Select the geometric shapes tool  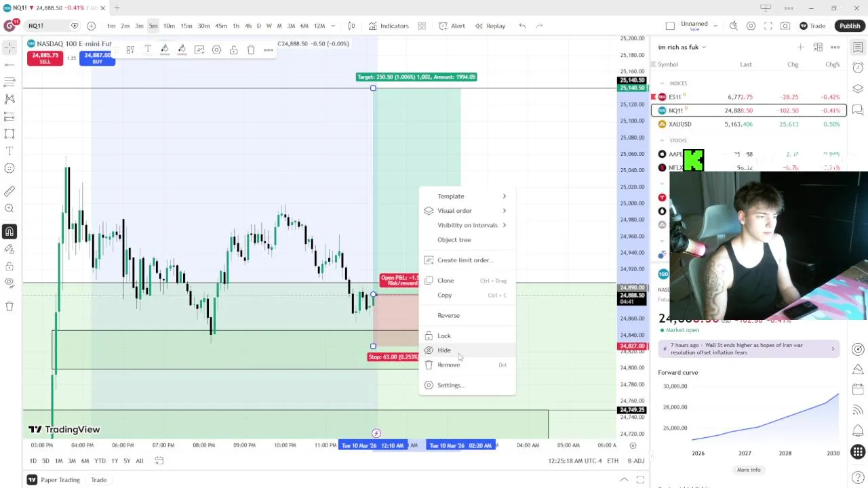9,134
